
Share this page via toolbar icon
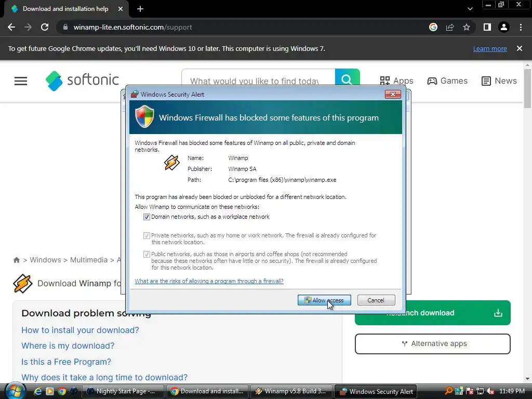(450, 27)
